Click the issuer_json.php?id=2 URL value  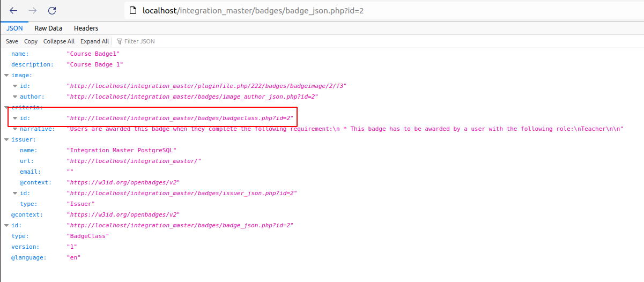click(x=182, y=193)
